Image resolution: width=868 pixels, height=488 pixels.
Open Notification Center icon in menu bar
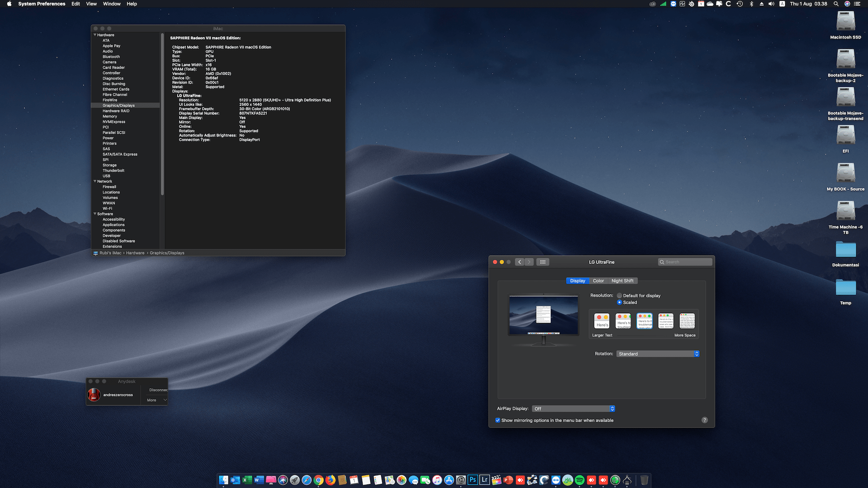pyautogui.click(x=857, y=4)
